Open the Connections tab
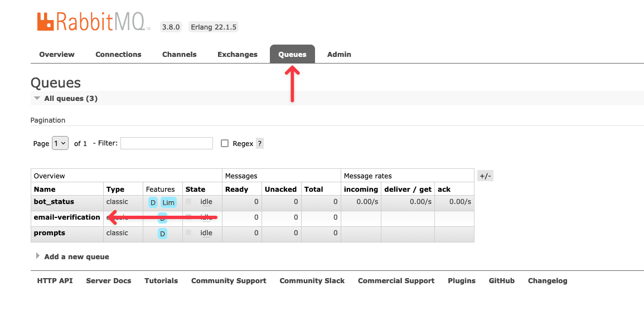 click(x=118, y=55)
